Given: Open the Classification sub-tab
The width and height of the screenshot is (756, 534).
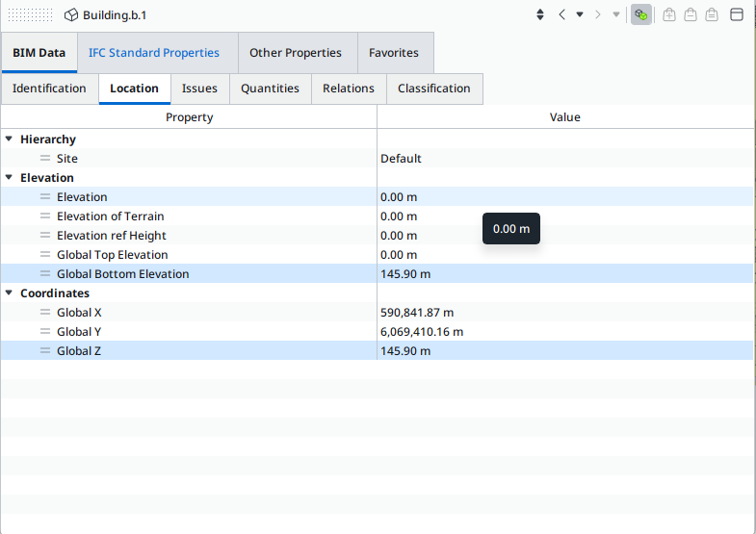Looking at the screenshot, I should (434, 89).
